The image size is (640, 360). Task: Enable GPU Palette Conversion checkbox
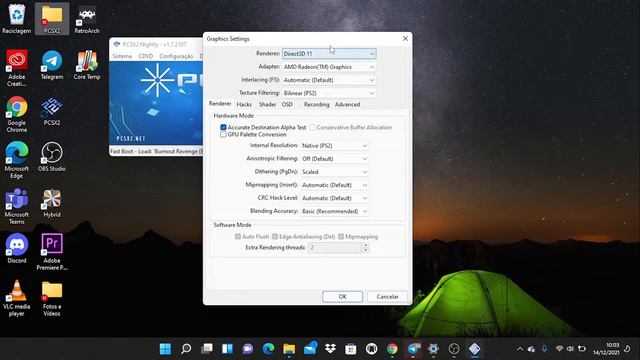[223, 134]
